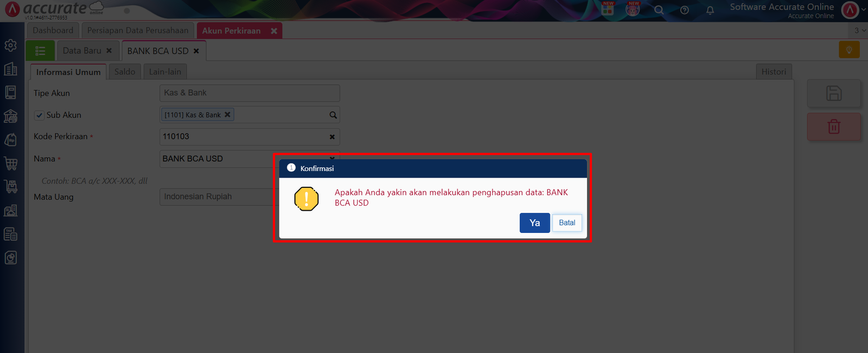
Task: Cancel deletion with the Batal button
Action: (567, 223)
